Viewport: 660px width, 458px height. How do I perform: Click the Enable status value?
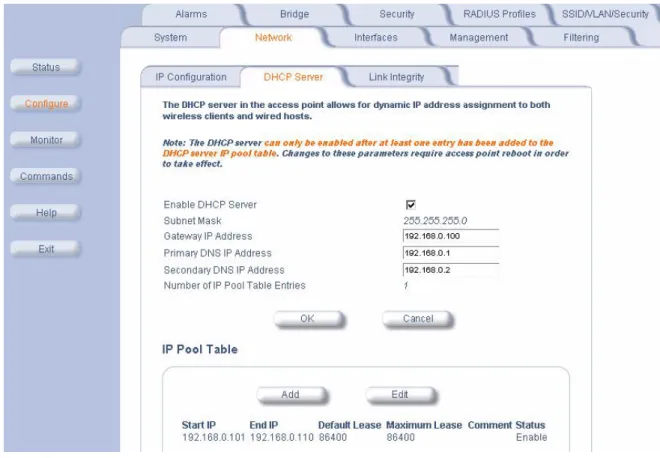(531, 437)
